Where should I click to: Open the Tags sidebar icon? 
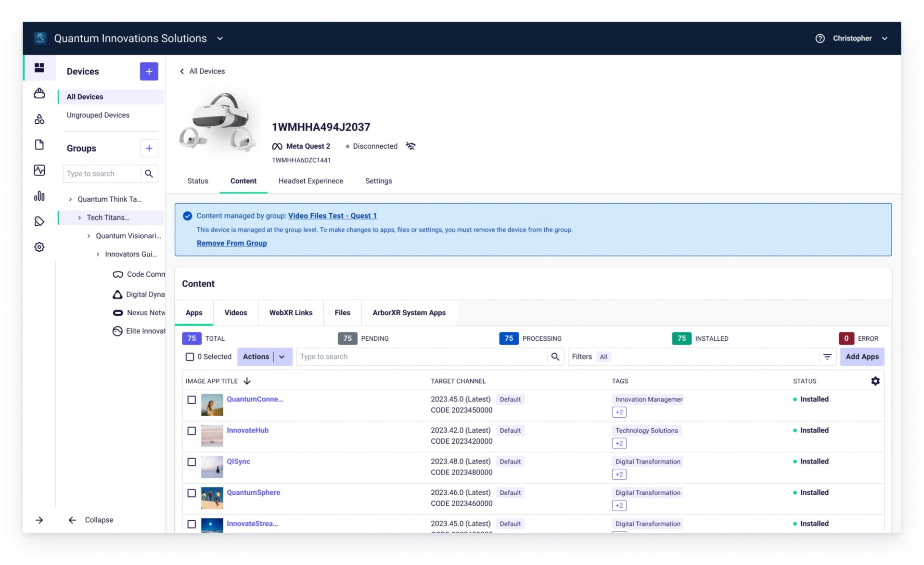coord(39,221)
